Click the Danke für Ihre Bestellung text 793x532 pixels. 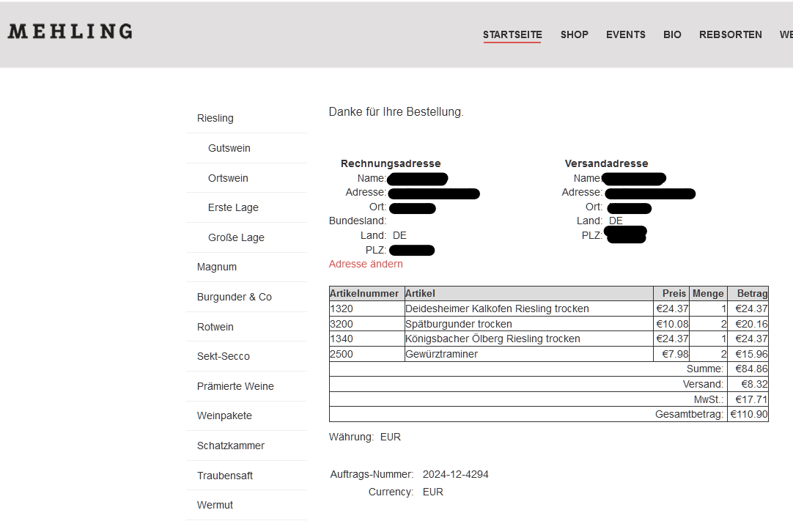pyautogui.click(x=396, y=112)
